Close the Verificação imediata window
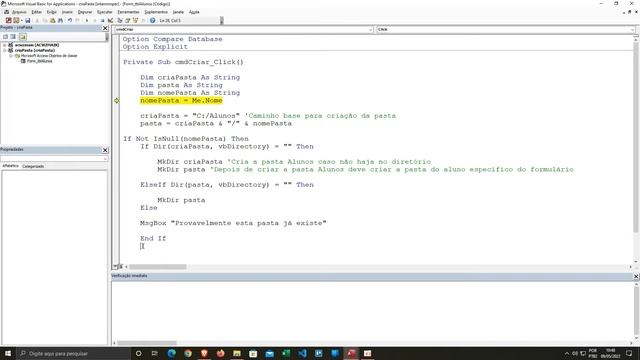The width and height of the screenshot is (640, 360). tap(636, 276)
